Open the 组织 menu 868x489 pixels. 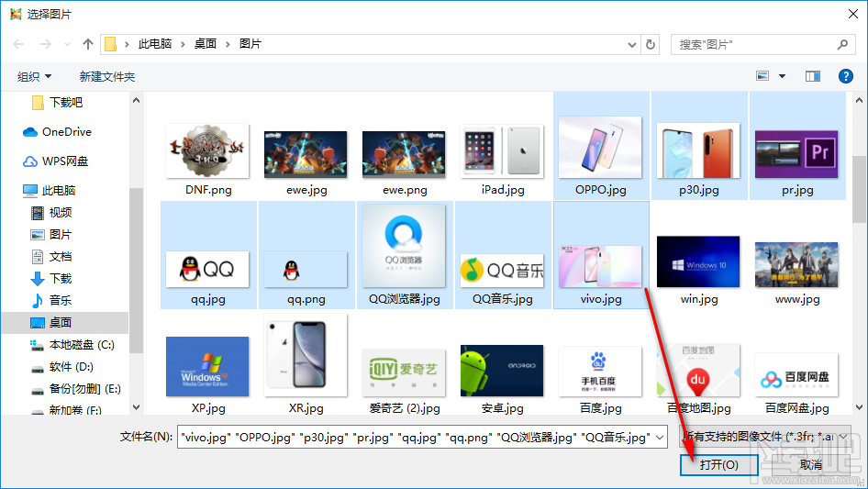[x=34, y=76]
